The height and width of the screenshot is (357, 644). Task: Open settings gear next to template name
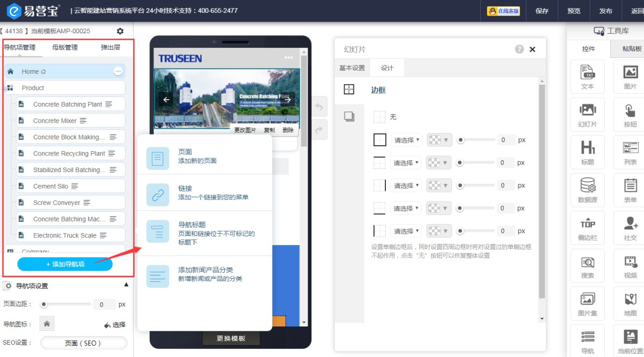coord(120,32)
